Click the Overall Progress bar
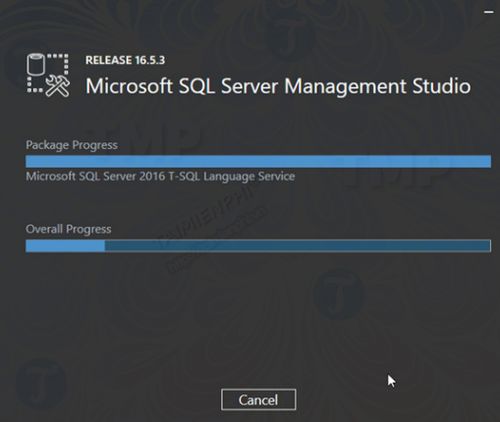Image resolution: width=500 pixels, height=422 pixels. tap(258, 246)
